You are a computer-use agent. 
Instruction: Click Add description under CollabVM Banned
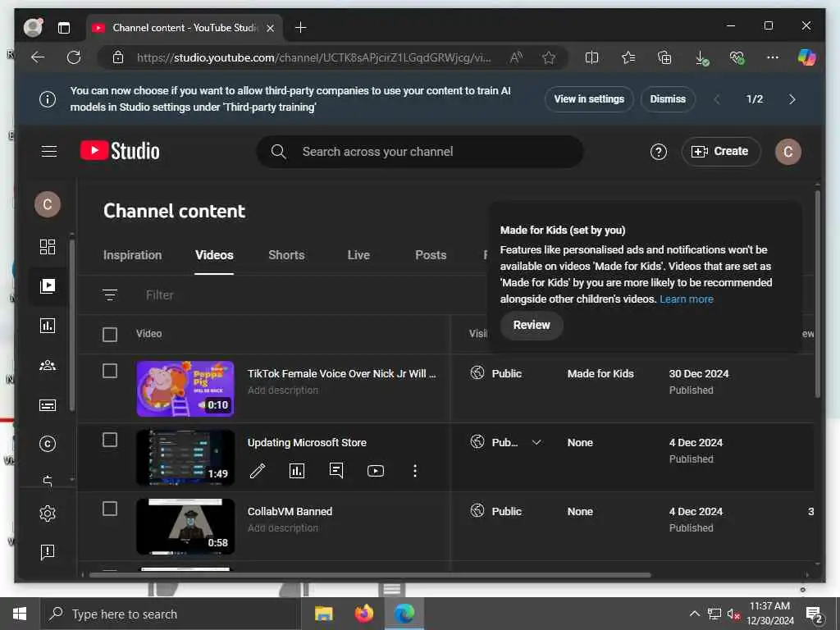pos(283,528)
